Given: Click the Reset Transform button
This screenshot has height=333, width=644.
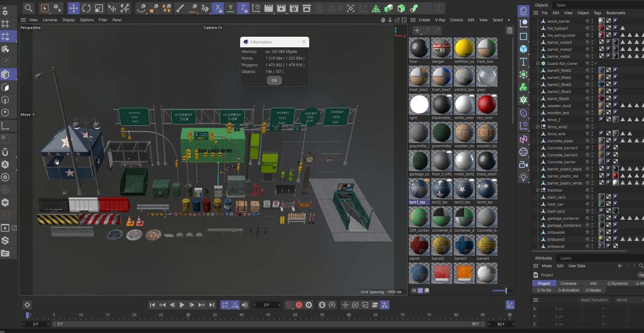Looking at the screenshot, I should click(594, 300).
